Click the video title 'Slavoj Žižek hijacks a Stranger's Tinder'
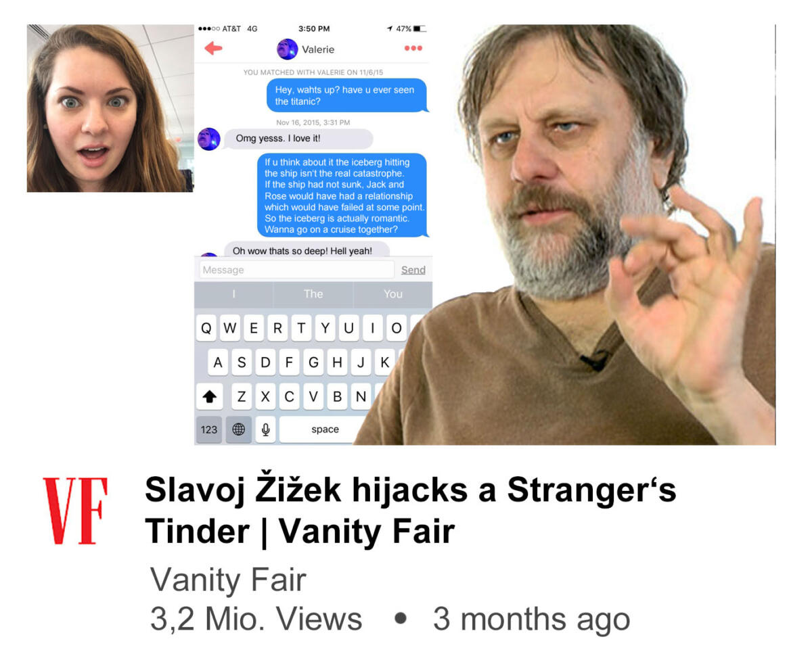 click(411, 511)
